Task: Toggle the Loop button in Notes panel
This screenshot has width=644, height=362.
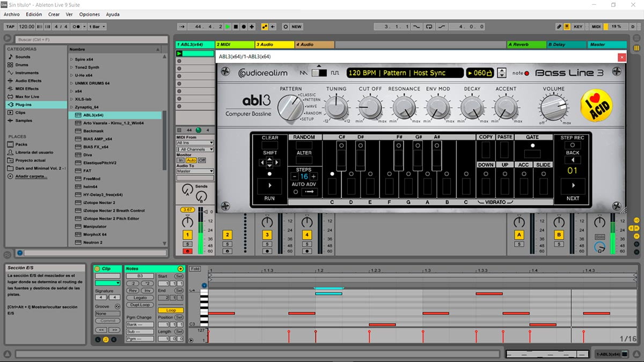Action: pyautogui.click(x=171, y=310)
